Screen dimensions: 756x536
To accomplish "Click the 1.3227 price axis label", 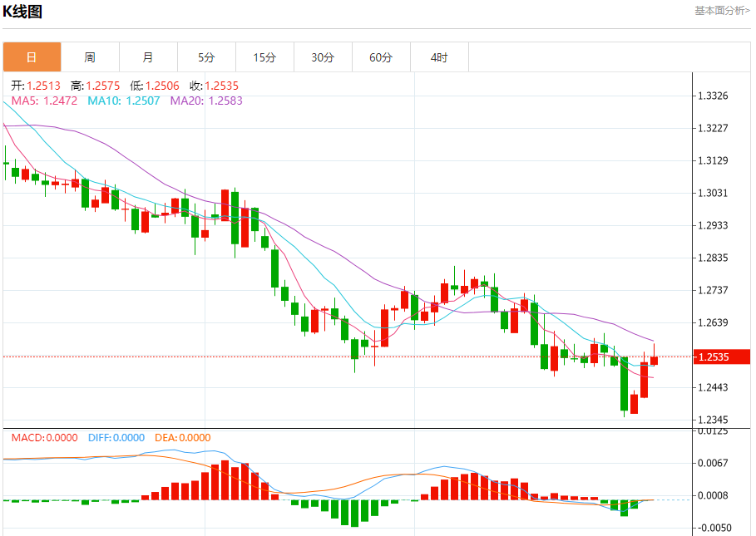I will [x=713, y=128].
